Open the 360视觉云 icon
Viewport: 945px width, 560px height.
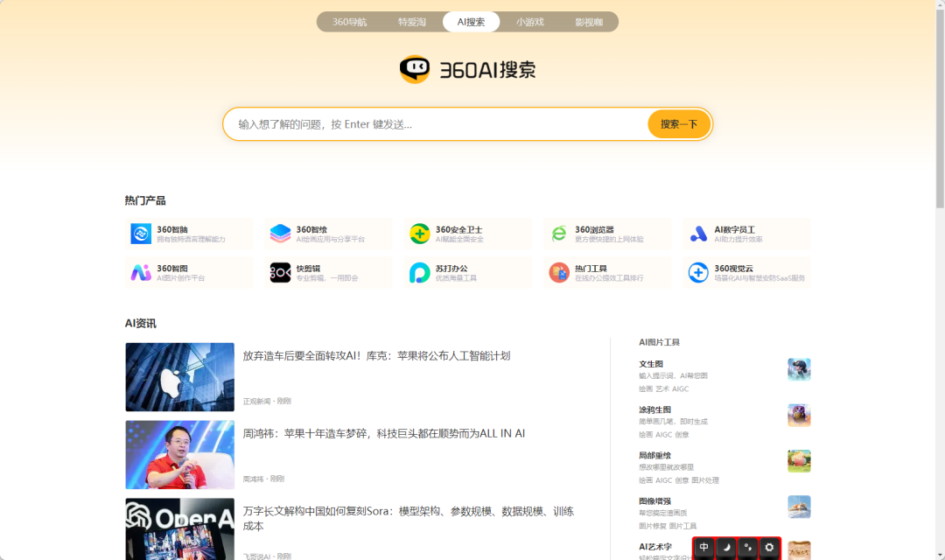(x=698, y=273)
